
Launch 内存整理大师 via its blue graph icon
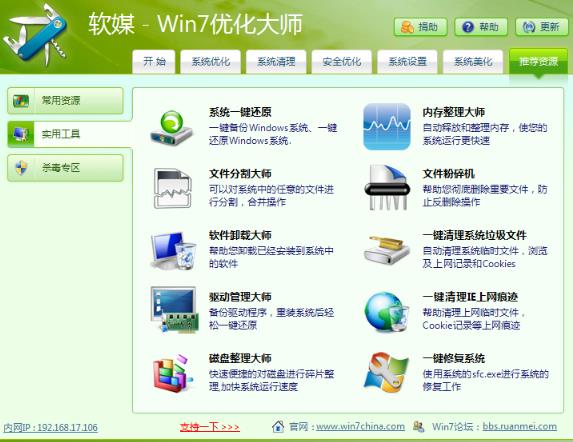(x=387, y=126)
